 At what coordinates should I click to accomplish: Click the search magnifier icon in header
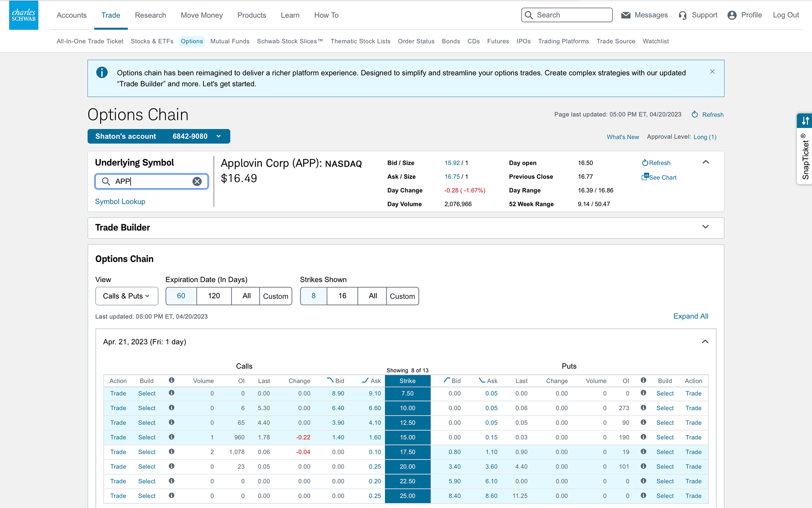[x=529, y=15]
